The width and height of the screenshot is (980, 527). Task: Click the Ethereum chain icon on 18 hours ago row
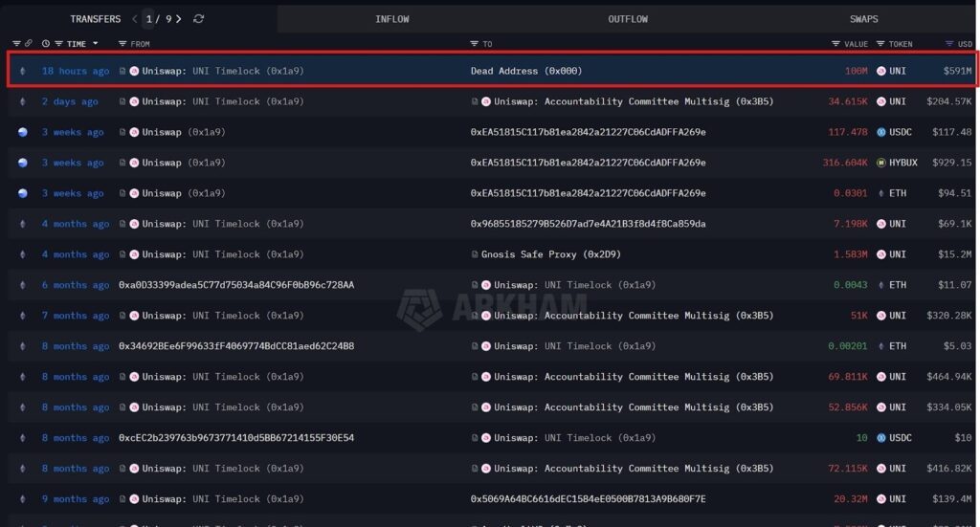click(x=23, y=71)
